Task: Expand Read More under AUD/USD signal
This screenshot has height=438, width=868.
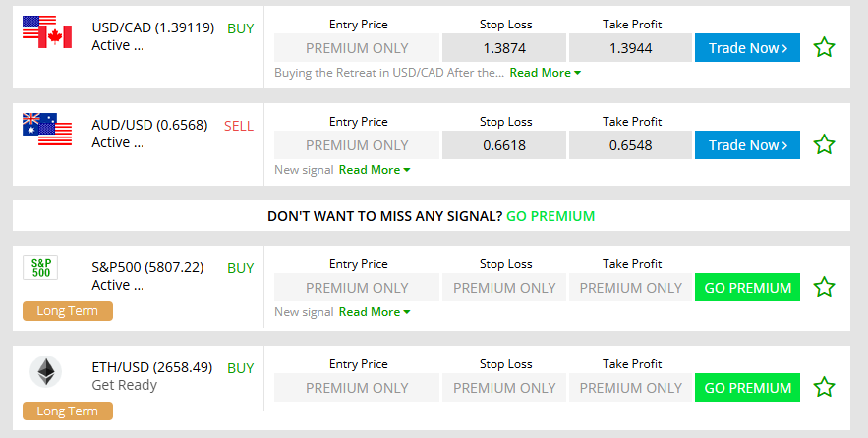Action: pyautogui.click(x=374, y=170)
